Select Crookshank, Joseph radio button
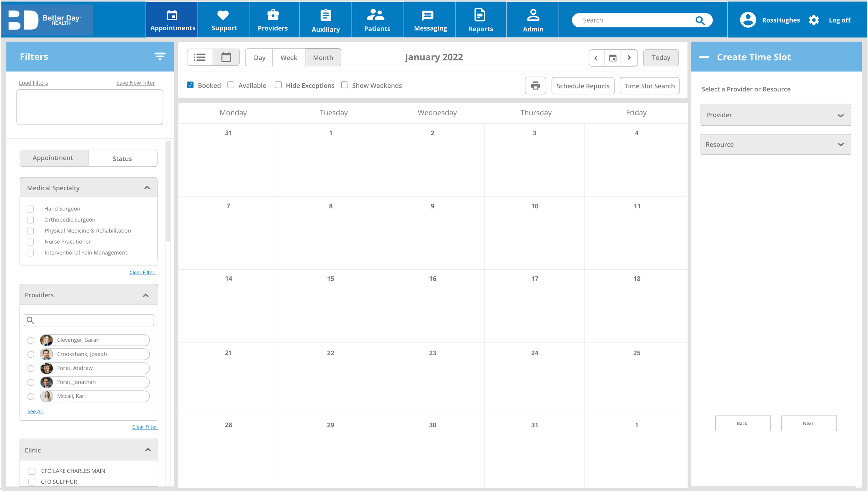Screen dimensions: 868x491 point(31,354)
